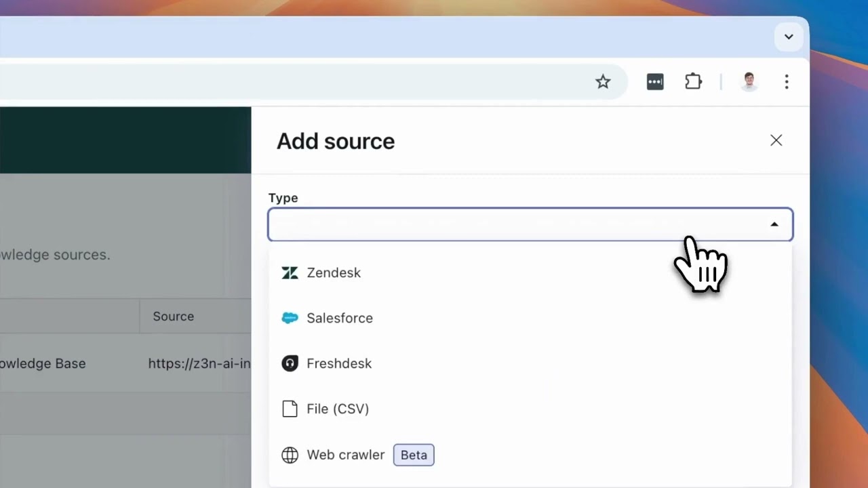Click the Add source heading

point(336,141)
